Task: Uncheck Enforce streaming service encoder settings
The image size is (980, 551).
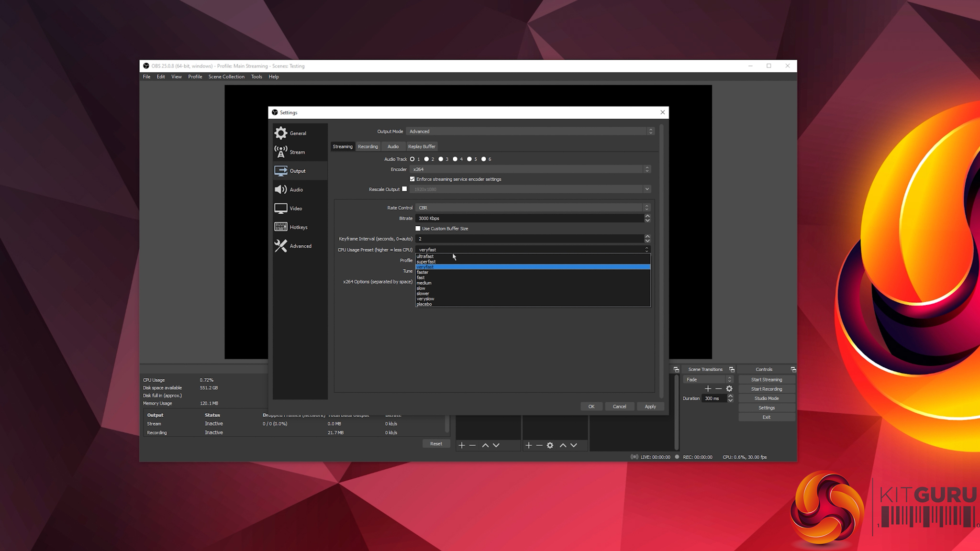Action: 412,179
